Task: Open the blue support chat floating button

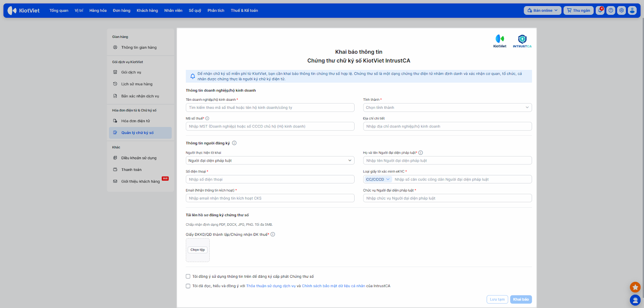Action: (x=635, y=300)
